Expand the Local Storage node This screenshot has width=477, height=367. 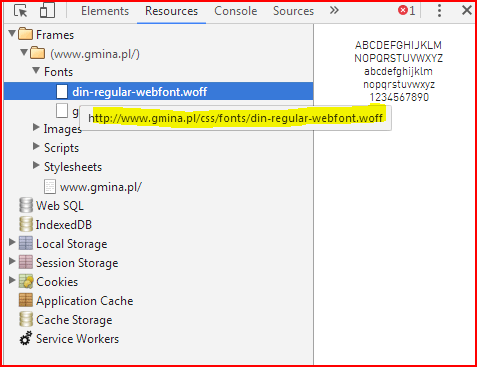coord(12,242)
